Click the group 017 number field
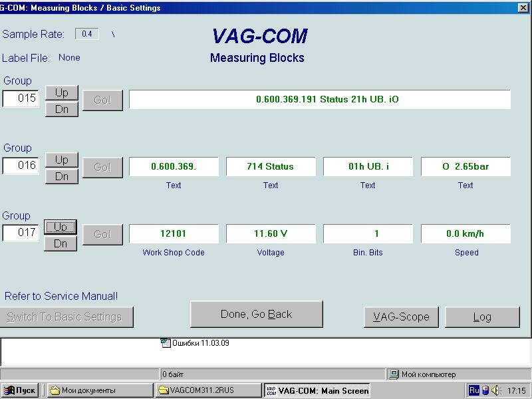This screenshot has height=399, width=532. (x=21, y=233)
